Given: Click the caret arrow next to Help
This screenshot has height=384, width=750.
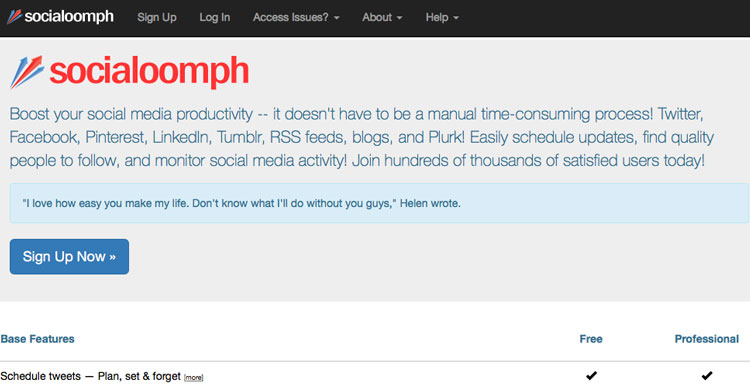Looking at the screenshot, I should tap(456, 18).
